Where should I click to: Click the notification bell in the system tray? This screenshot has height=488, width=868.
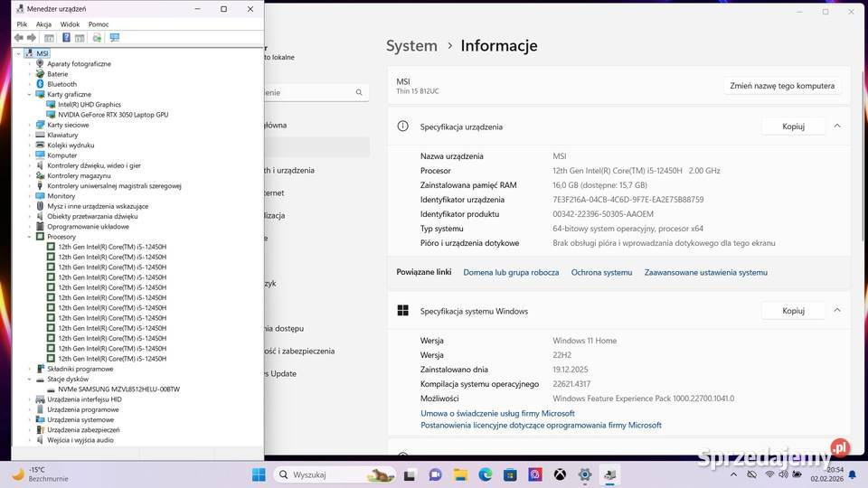853,474
